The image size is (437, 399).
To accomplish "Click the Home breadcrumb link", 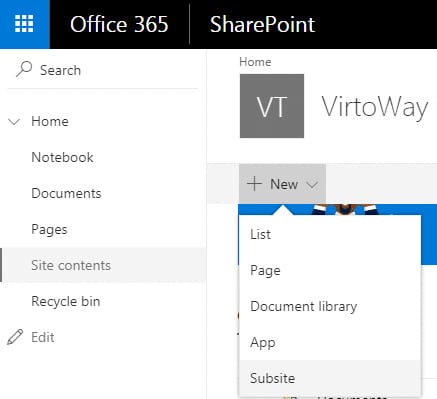I will tap(255, 62).
